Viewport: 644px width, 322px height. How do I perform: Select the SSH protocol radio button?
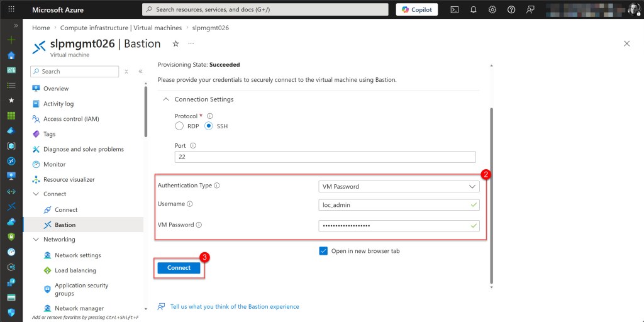pyautogui.click(x=209, y=126)
